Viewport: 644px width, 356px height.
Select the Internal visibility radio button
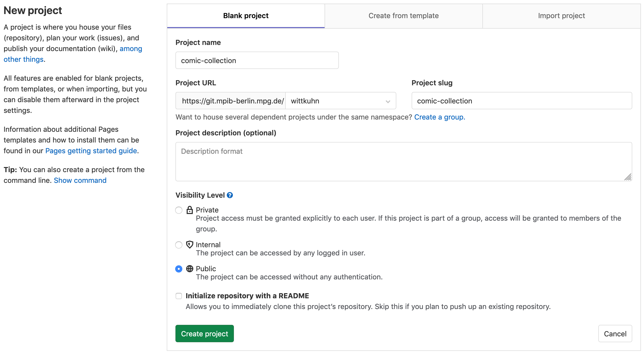pos(179,245)
